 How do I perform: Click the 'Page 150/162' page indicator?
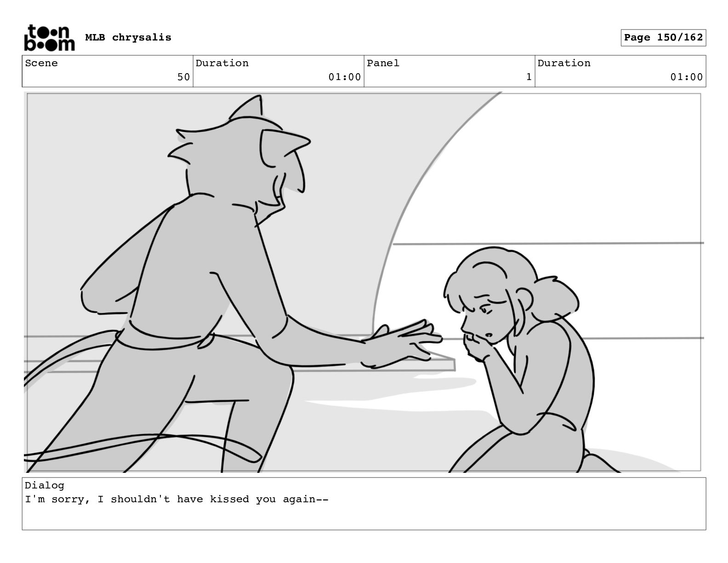663,38
